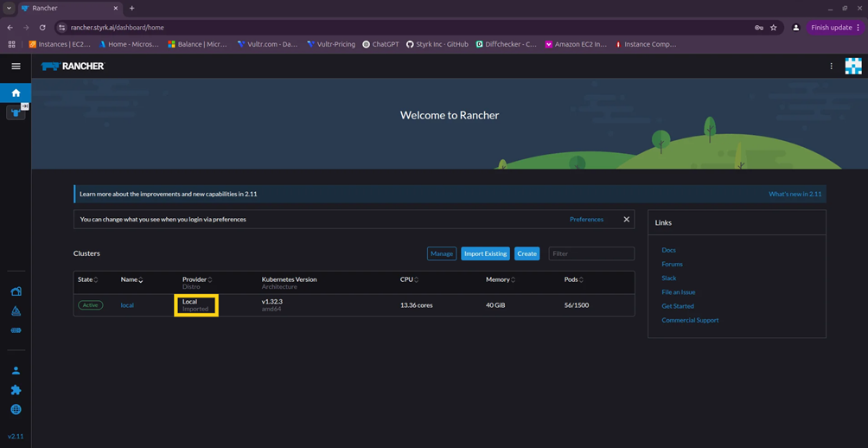
Task: Open Users & Authentication person icon
Action: pos(16,370)
